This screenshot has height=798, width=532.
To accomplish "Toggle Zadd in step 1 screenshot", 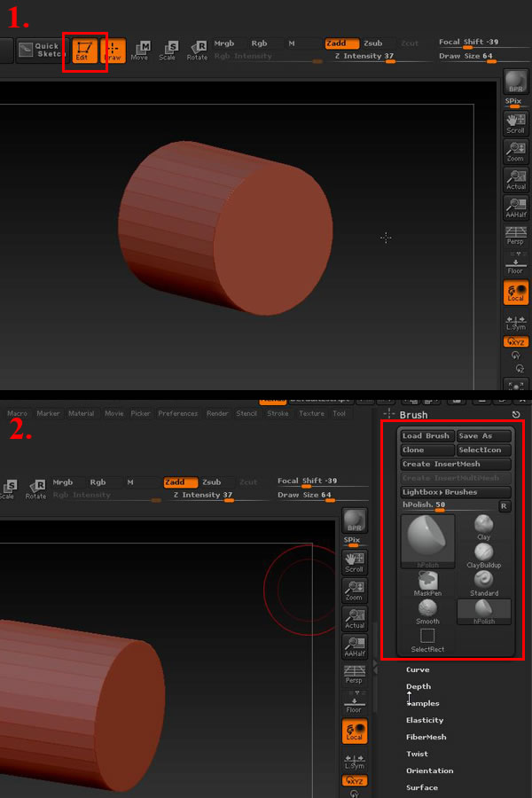I will coord(341,43).
